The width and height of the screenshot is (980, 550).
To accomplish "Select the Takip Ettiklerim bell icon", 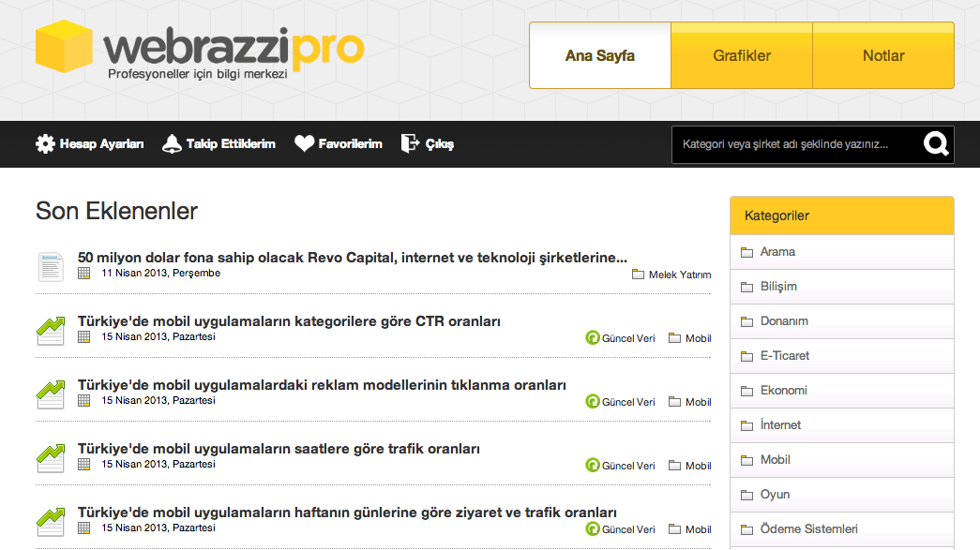I will tap(172, 143).
